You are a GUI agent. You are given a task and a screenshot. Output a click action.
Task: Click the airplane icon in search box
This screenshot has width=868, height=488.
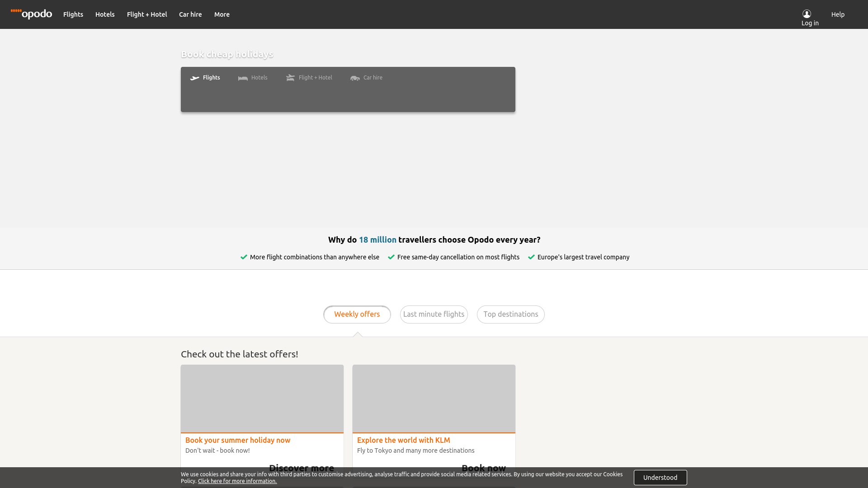click(194, 78)
